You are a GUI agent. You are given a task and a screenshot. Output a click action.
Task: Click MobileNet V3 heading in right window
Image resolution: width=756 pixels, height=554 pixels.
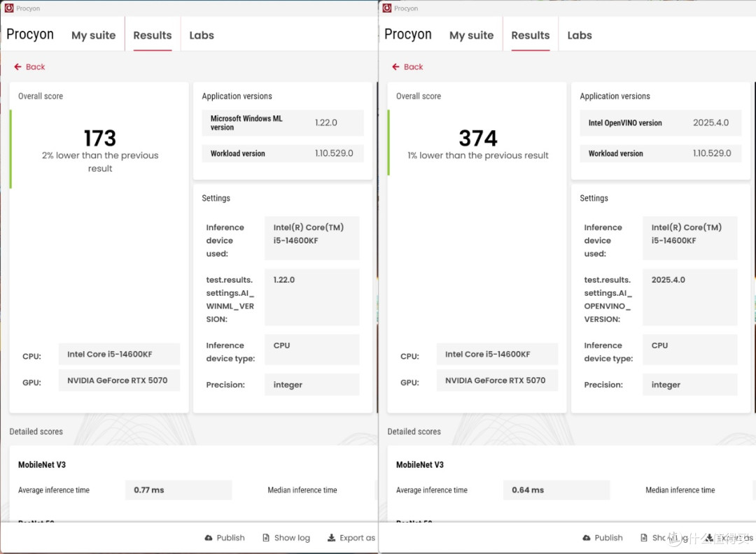click(420, 465)
